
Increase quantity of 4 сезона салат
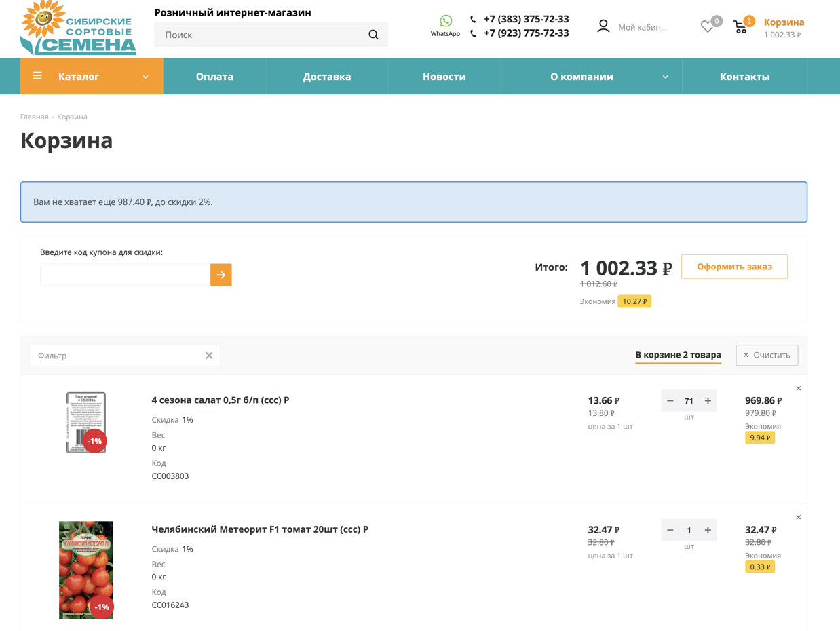(708, 401)
